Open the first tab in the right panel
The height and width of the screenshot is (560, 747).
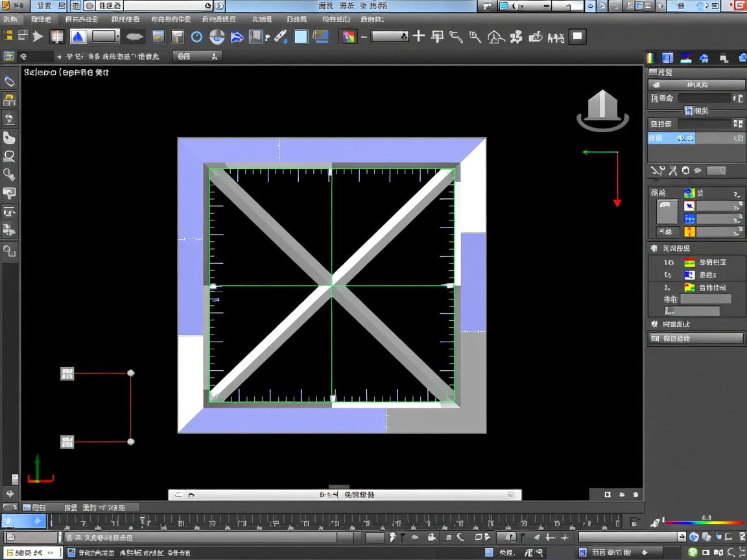tap(652, 58)
